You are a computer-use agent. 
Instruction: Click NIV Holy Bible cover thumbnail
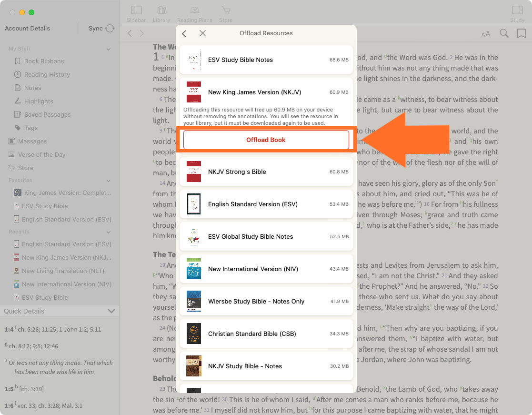(x=194, y=269)
